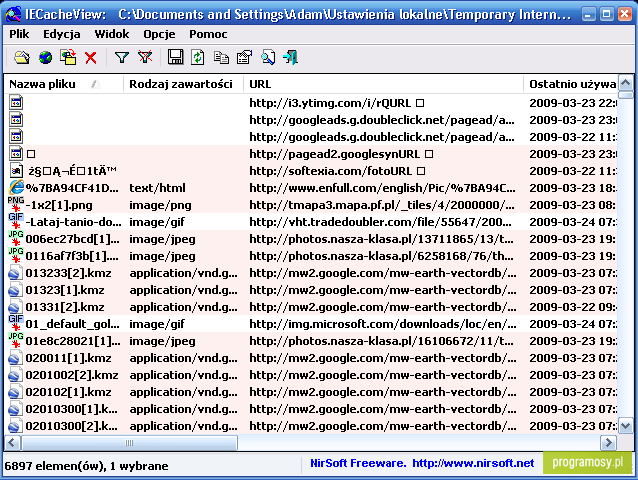638x480 pixels.
Task: Click the http://vht.tradedoubler.com/file URL cell
Action: click(380, 222)
